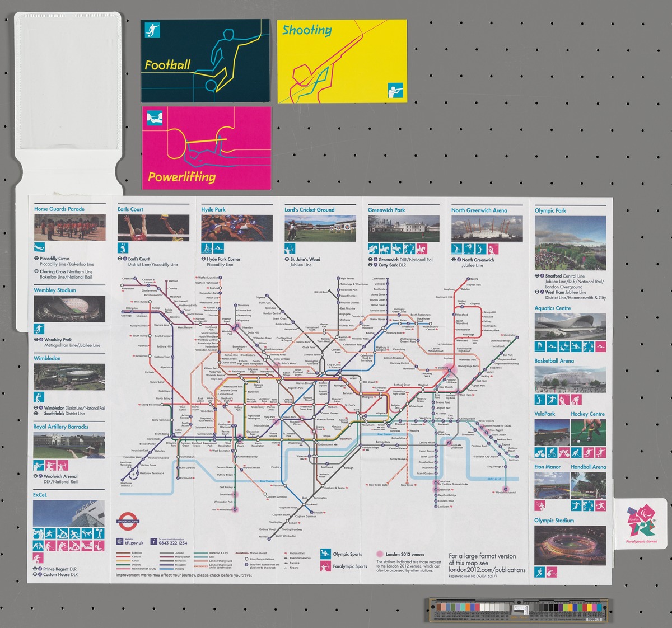Click the Paralympic Sports legend label
Screen dimensions: 672x628
point(350,566)
